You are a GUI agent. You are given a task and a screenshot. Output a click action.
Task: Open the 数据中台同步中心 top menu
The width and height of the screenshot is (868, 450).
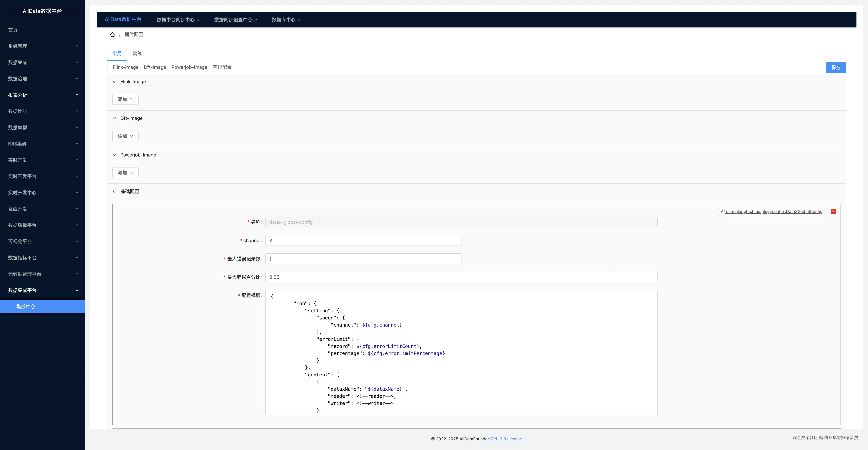coord(178,19)
